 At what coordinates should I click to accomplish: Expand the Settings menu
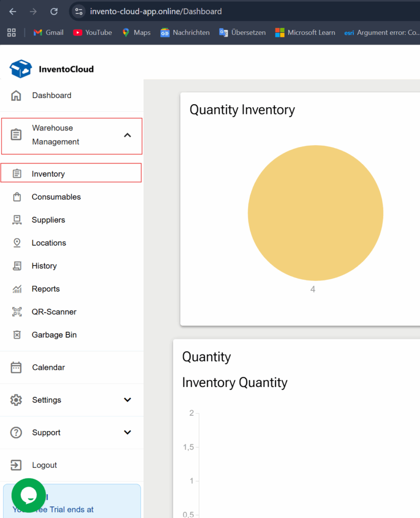[128, 400]
